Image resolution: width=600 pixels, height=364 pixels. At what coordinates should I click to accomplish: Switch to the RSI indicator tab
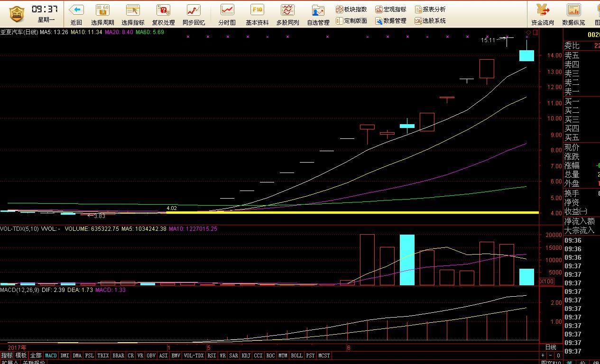click(x=212, y=355)
